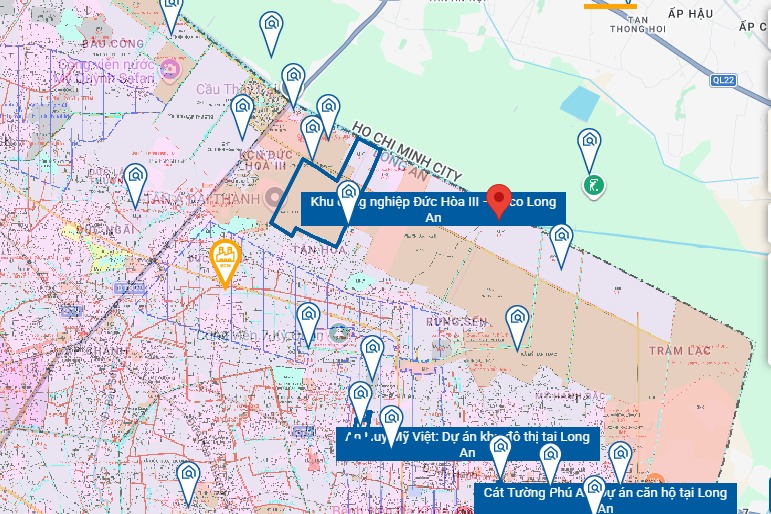Click the green golf course icon

[594, 186]
